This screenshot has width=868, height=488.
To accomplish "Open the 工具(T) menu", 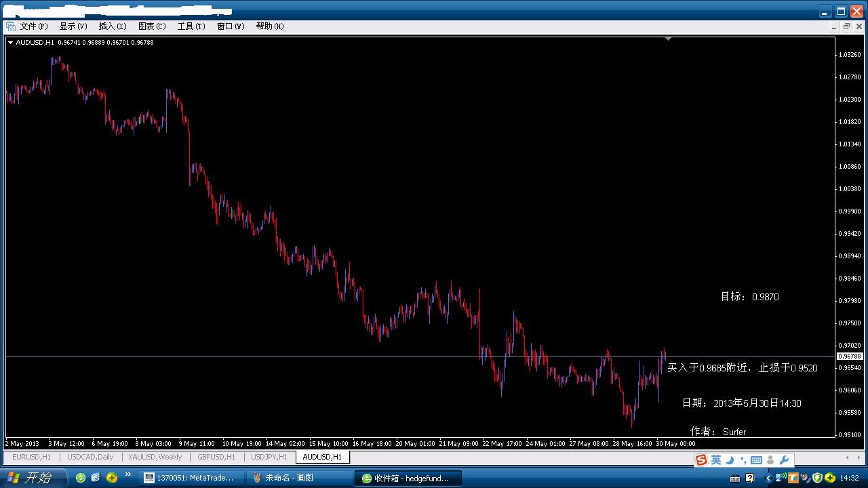I will click(x=191, y=26).
